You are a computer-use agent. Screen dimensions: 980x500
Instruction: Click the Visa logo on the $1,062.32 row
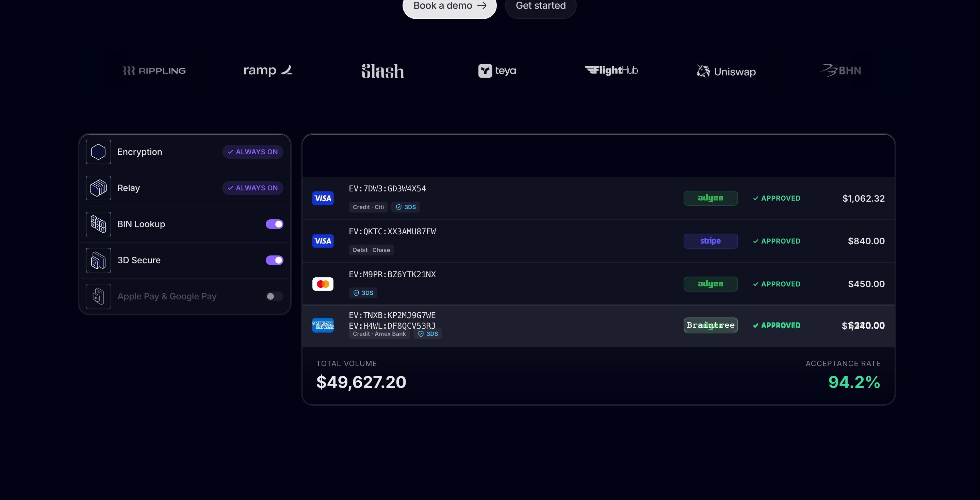(x=323, y=198)
